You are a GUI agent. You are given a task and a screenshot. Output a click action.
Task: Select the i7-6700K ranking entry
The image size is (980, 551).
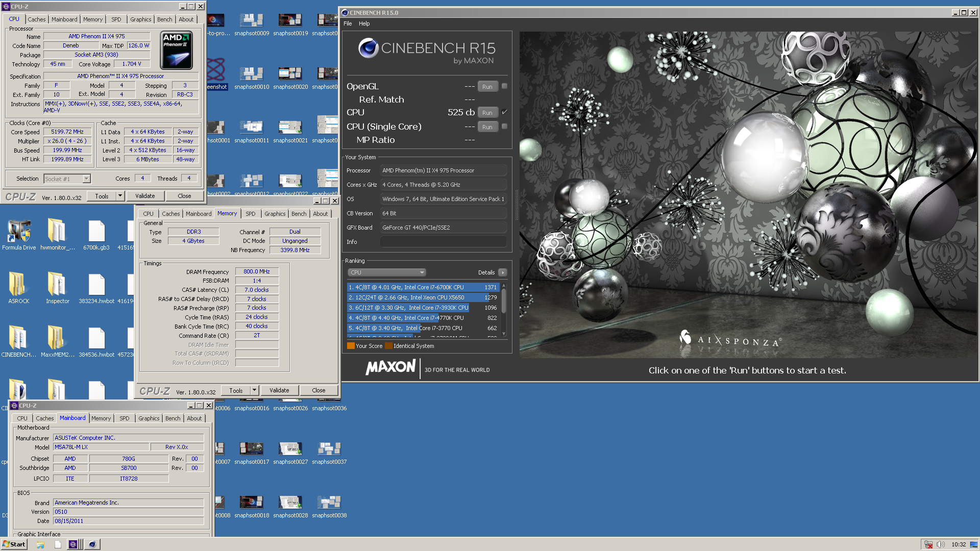click(423, 287)
